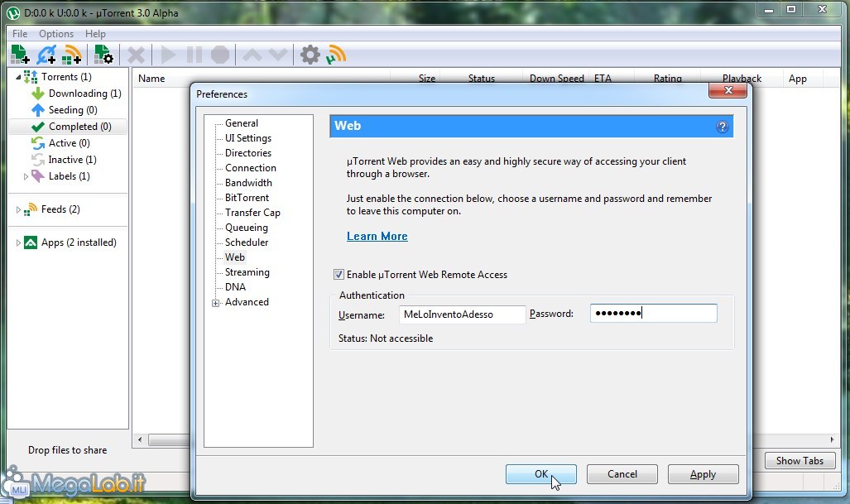
Task: Click the Create New Torrent icon
Action: (103, 55)
